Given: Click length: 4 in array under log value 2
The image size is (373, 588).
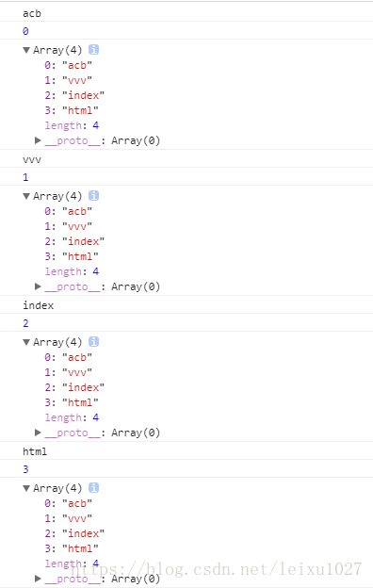Looking at the screenshot, I should click(x=72, y=417).
